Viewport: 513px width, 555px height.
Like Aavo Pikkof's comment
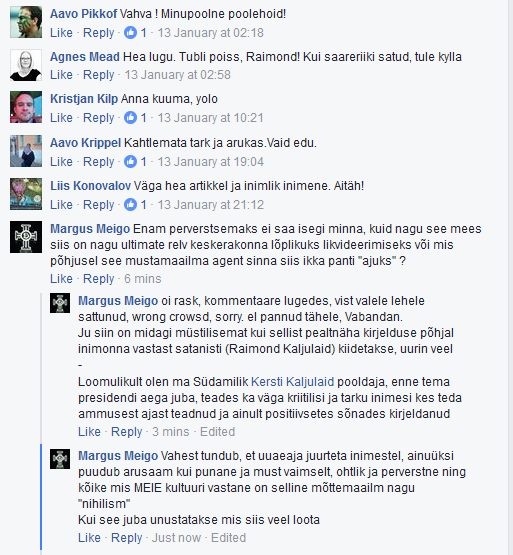pos(61,33)
